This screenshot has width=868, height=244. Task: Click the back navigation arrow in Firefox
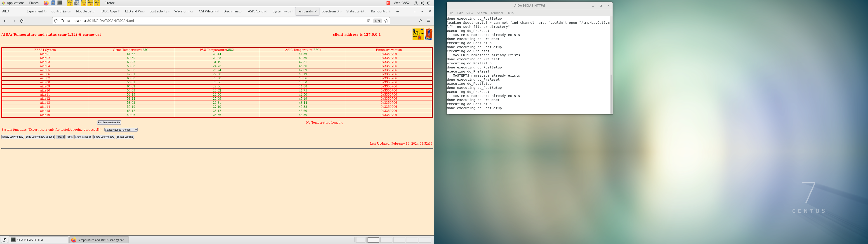click(5, 21)
